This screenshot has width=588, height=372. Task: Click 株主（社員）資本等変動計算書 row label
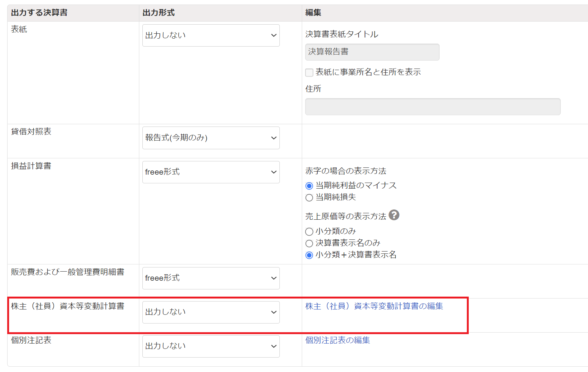click(67, 306)
